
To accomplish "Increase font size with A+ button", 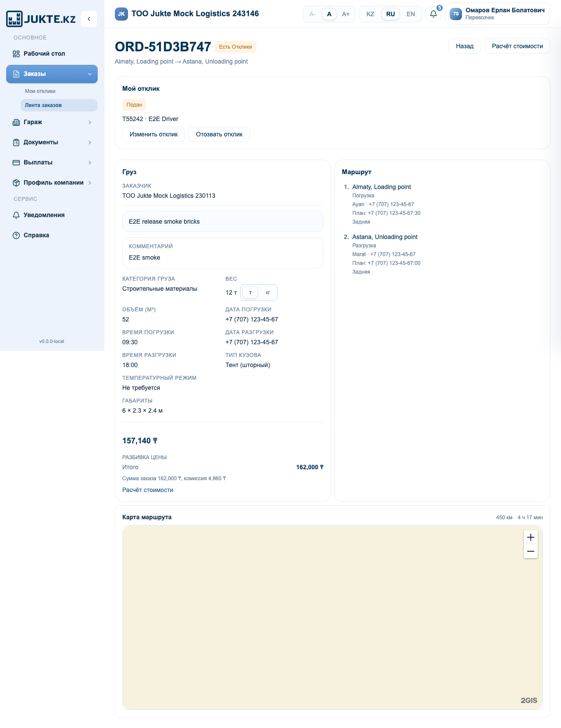I will pyautogui.click(x=346, y=14).
